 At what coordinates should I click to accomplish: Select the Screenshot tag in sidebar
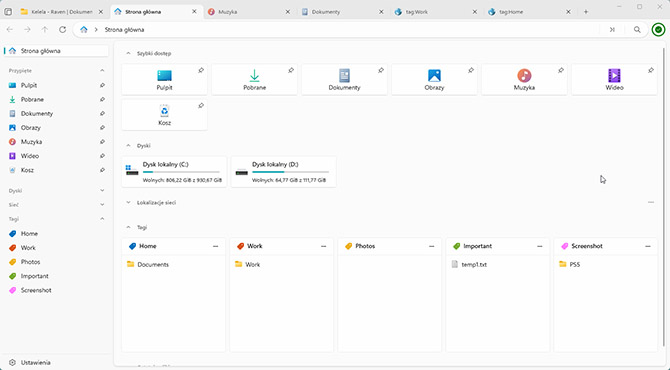point(57,290)
